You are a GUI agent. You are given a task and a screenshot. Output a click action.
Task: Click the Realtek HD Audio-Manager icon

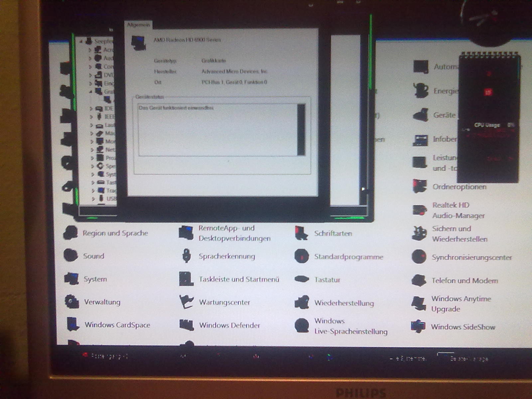coord(420,210)
